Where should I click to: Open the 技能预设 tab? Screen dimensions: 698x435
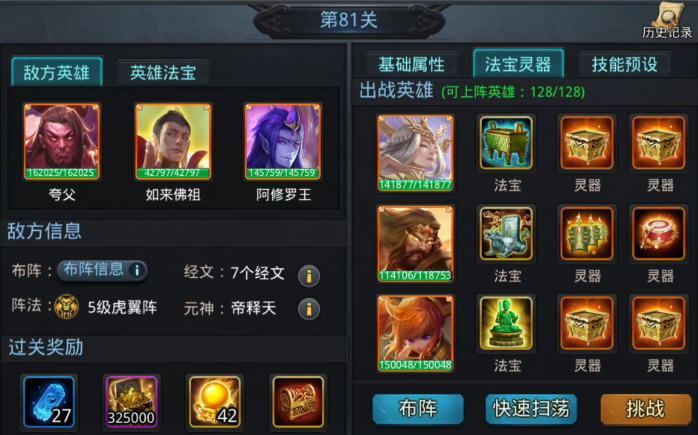coord(625,65)
